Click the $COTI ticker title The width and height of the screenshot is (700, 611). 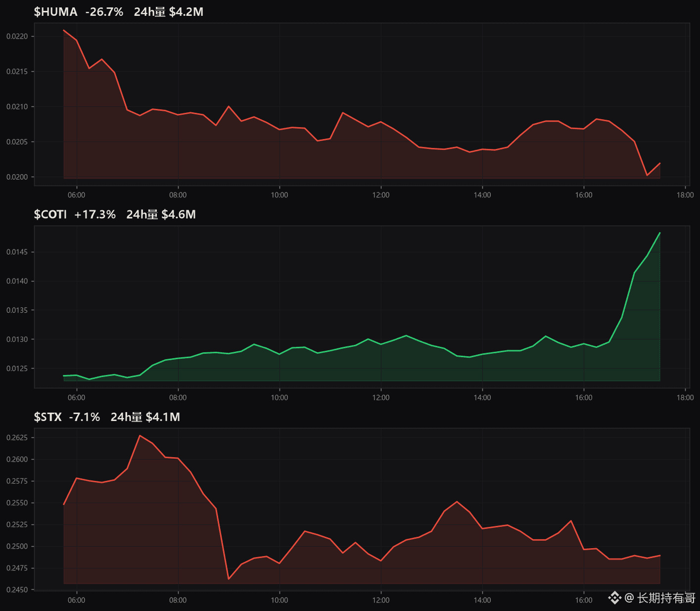[x=50, y=214]
